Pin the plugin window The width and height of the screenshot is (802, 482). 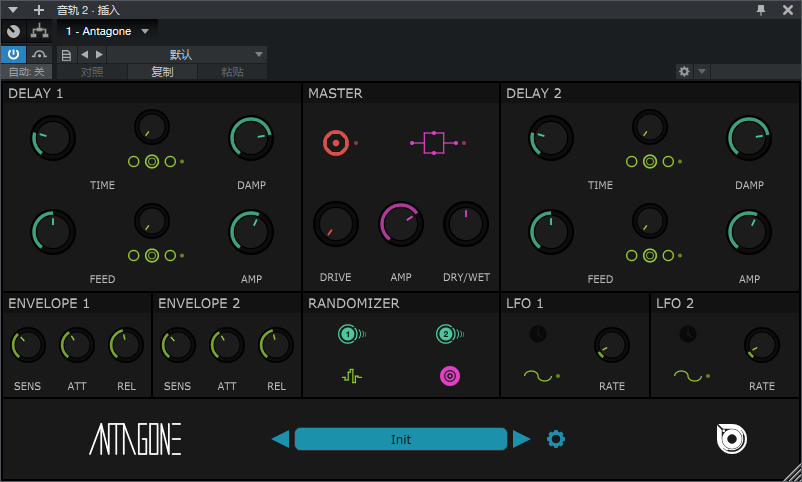(x=761, y=10)
